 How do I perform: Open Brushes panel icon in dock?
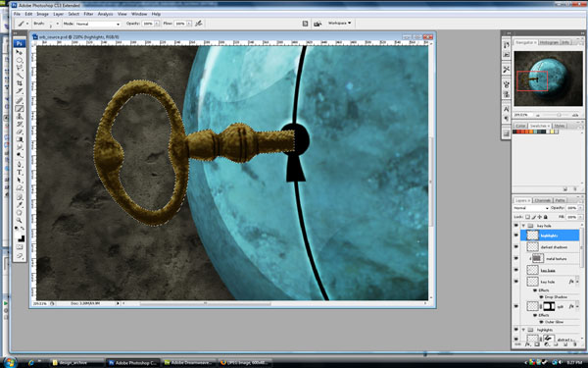click(507, 84)
